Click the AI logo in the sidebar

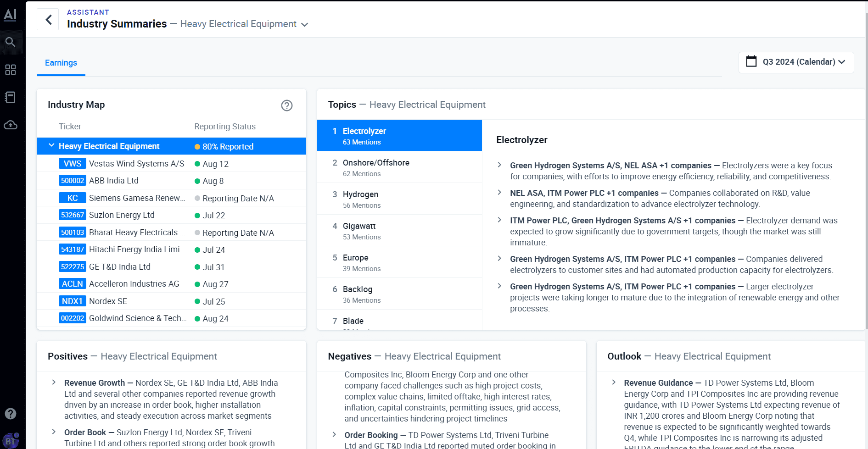[10, 15]
